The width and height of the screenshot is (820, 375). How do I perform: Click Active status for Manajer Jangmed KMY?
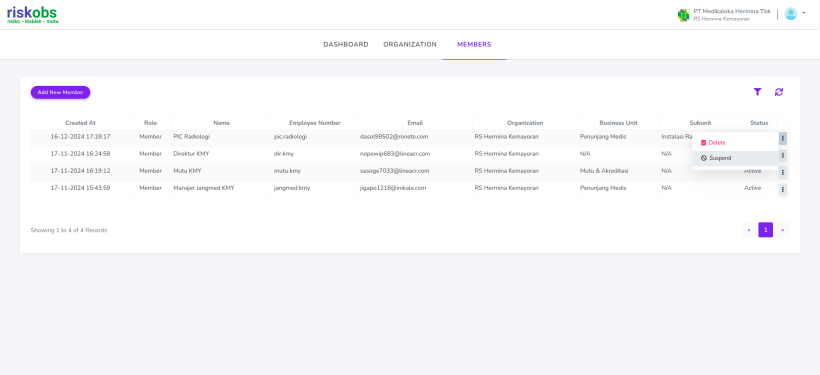pos(753,188)
